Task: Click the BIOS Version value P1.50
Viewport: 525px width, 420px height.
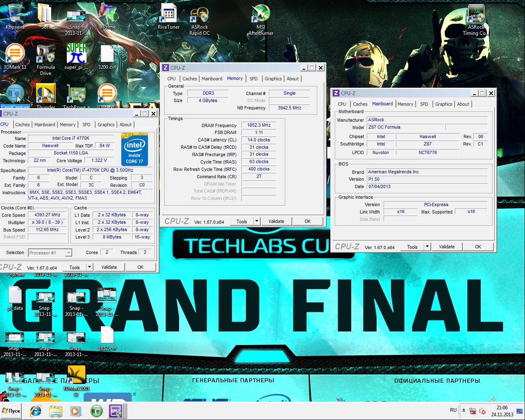Action: coord(427,179)
